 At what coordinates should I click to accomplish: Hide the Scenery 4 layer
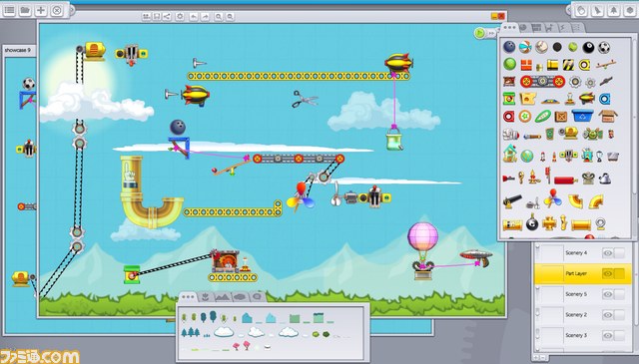click(607, 253)
